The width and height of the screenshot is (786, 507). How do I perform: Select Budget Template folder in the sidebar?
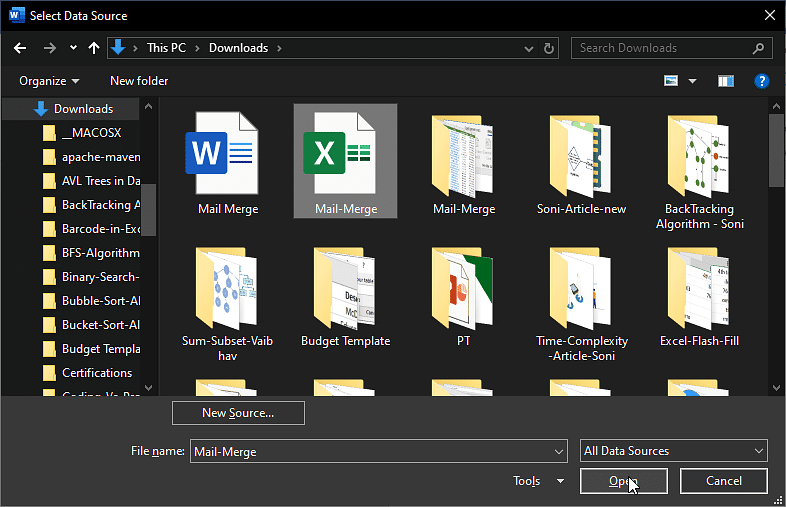[91, 349]
